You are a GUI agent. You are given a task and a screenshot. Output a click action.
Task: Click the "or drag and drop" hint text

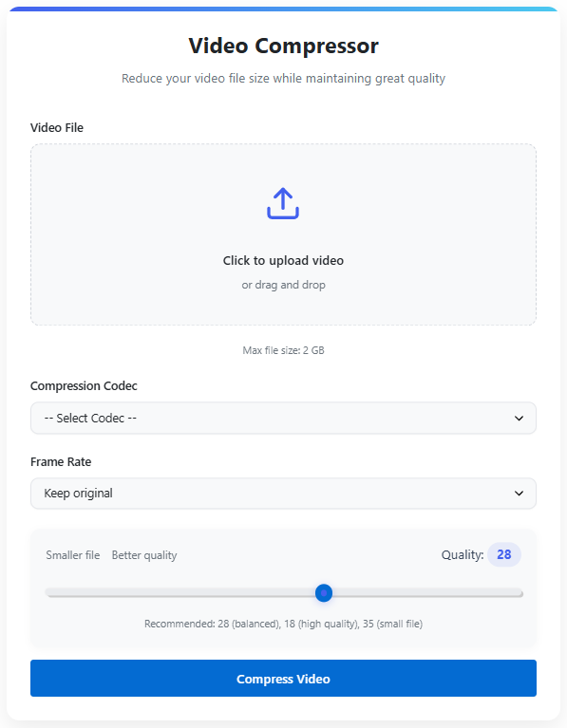click(x=283, y=285)
